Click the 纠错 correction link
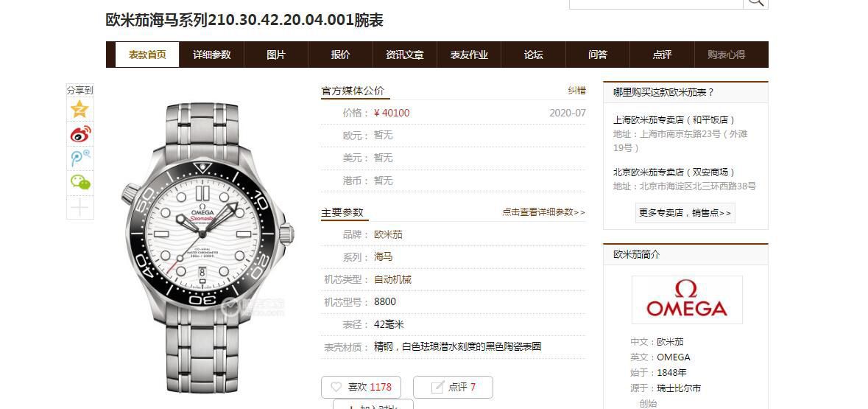The width and height of the screenshot is (868, 409). coord(576,91)
